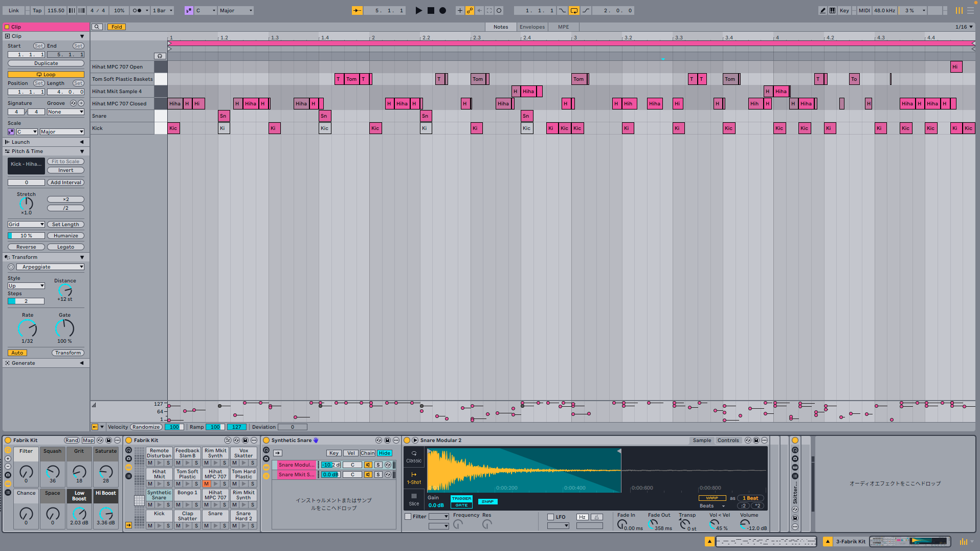Toggle the metronome icon
This screenshot has width=980, height=551.
tap(137, 10)
